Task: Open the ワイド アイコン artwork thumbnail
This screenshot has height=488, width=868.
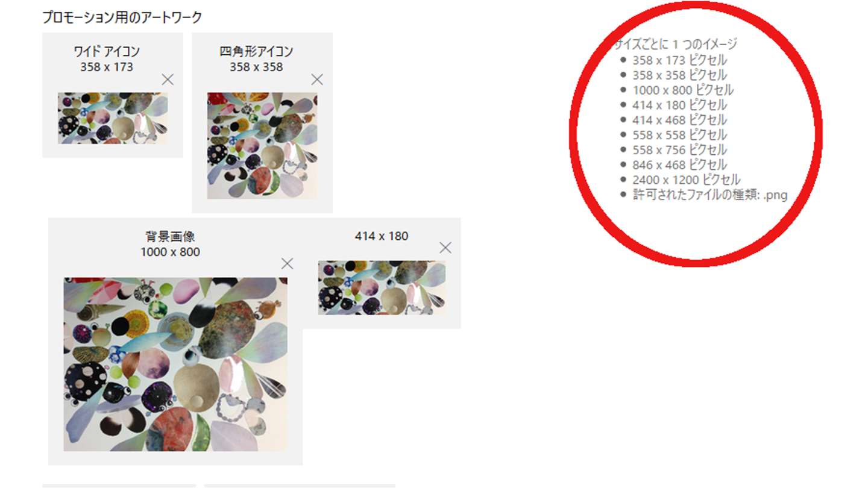Action: [113, 118]
